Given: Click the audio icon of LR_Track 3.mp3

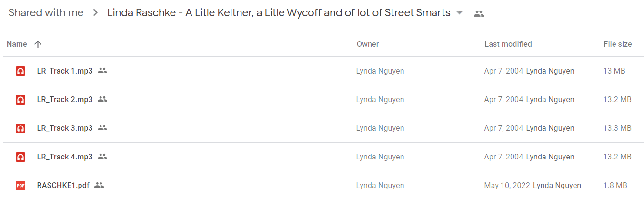Looking at the screenshot, I should (x=20, y=128).
